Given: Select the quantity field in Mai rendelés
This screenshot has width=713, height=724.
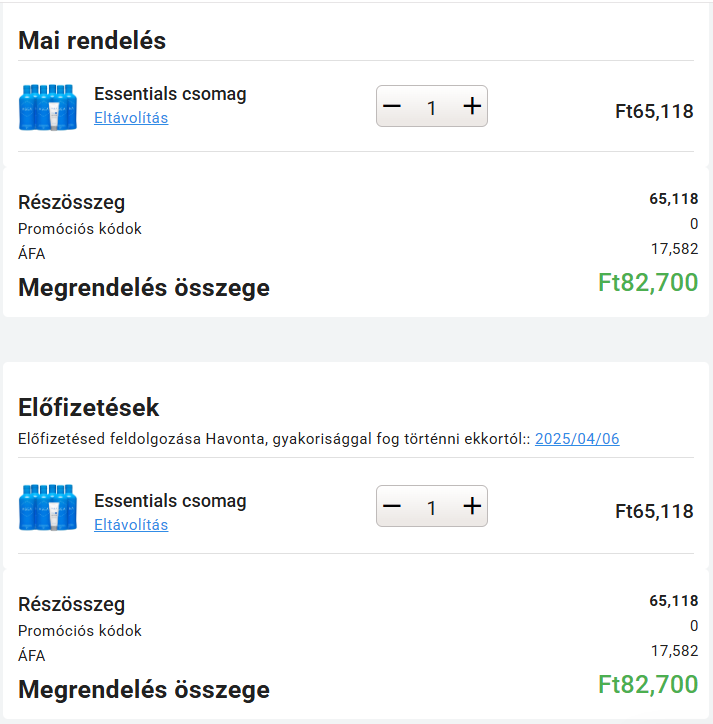Looking at the screenshot, I should pos(431,108).
